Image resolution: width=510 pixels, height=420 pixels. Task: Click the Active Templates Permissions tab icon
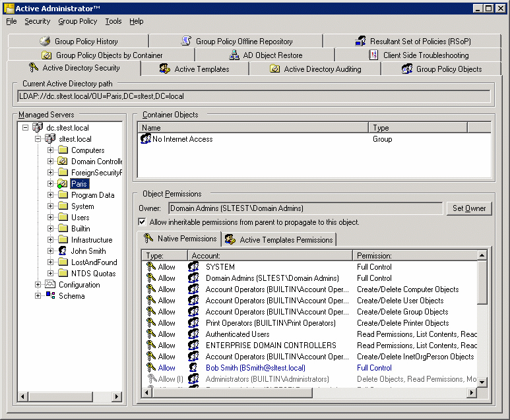coord(230,239)
